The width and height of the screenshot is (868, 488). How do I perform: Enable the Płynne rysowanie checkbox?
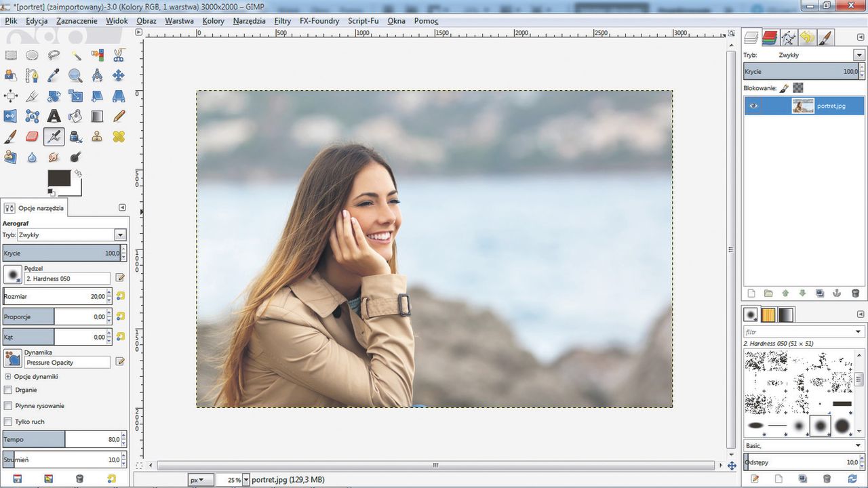pyautogui.click(x=8, y=406)
